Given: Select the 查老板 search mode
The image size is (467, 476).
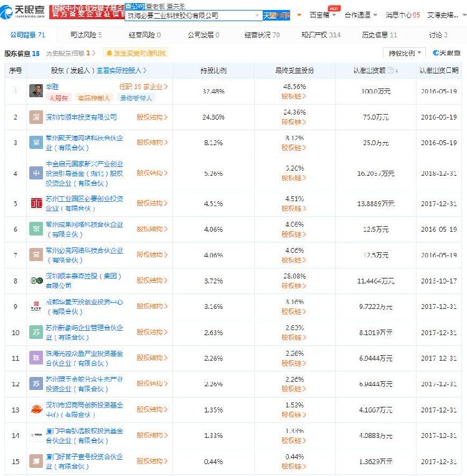Looking at the screenshot, I should tap(155, 6).
